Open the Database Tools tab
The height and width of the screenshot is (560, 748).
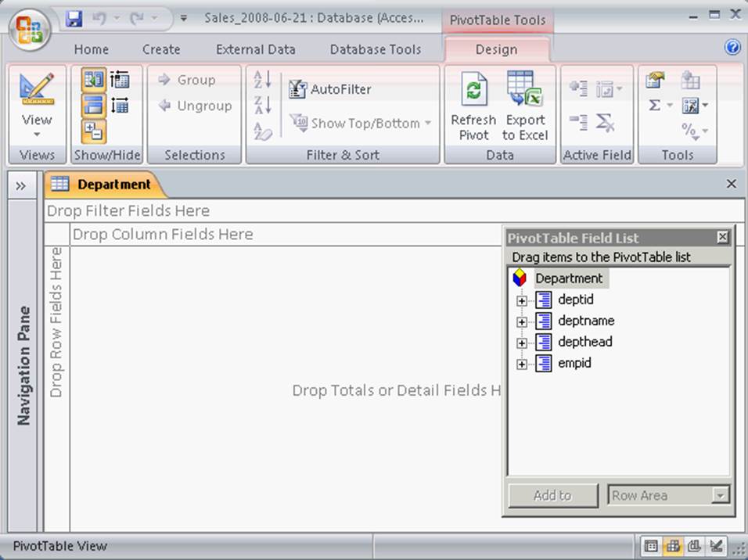tap(376, 49)
